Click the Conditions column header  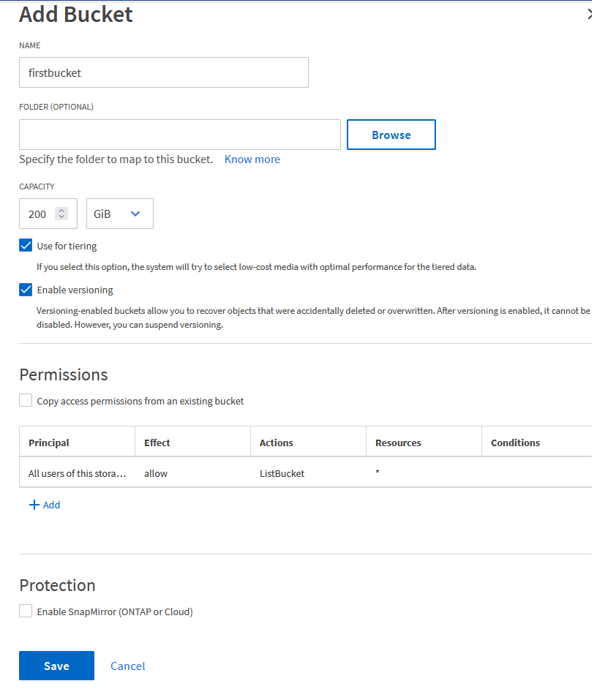(538, 443)
